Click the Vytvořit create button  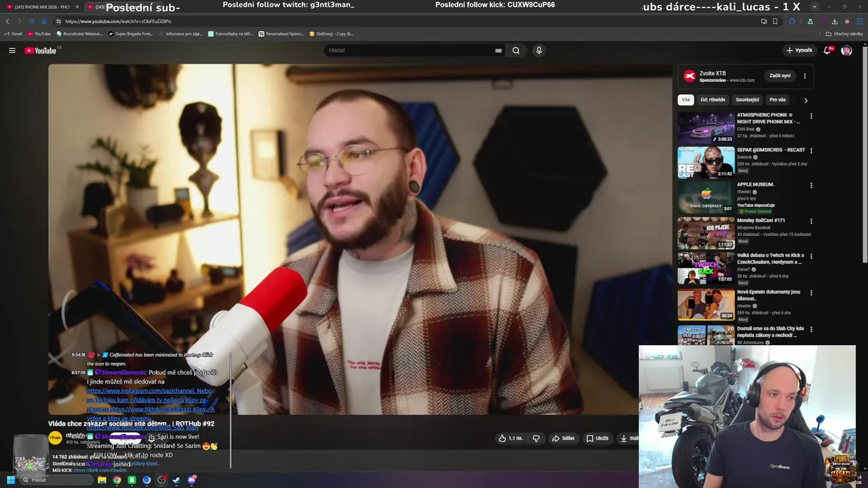799,50
